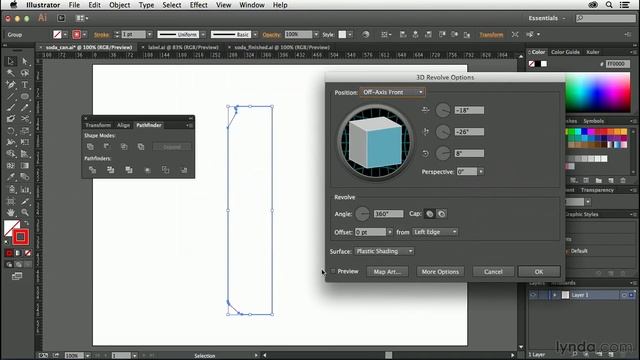
Task: Select the Direct Selection tool (white arrow)
Action: coord(25,61)
